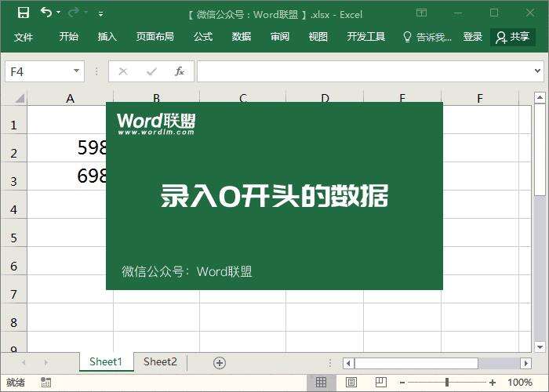This screenshot has height=392, width=549.
Task: Click the 共享 share button
Action: [x=513, y=37]
